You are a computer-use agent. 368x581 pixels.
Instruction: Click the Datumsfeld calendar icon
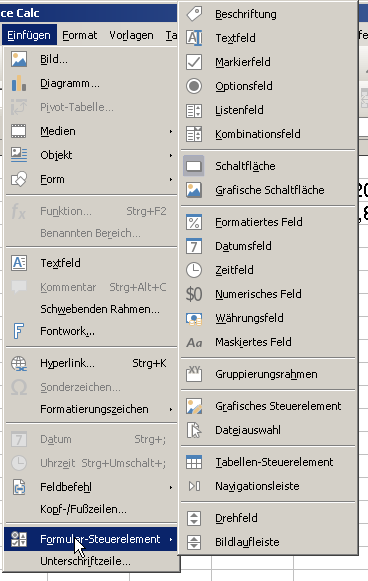[194, 246]
